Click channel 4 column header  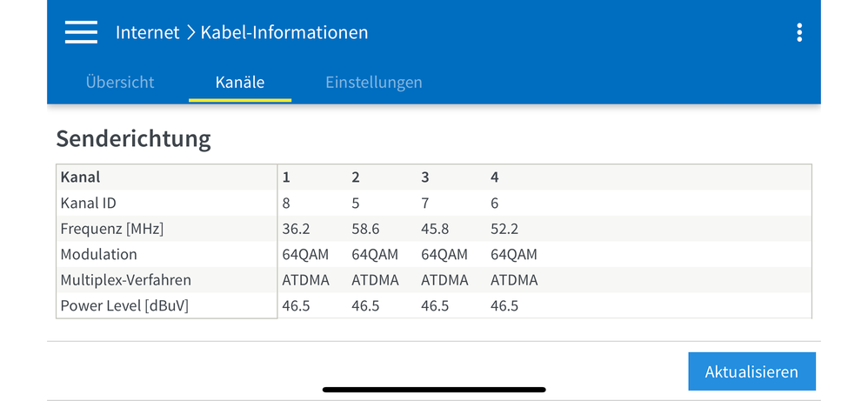click(494, 177)
